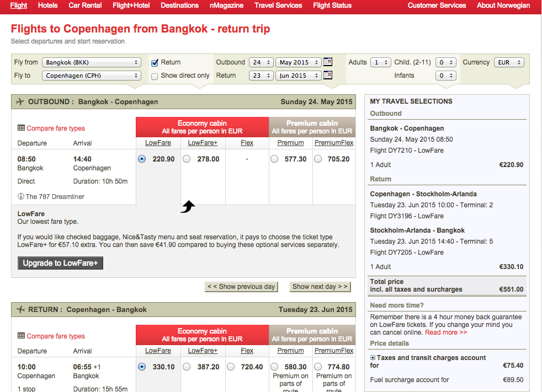The image size is (542, 392).
Task: Open the Hotels menu item
Action: pyautogui.click(x=47, y=5)
